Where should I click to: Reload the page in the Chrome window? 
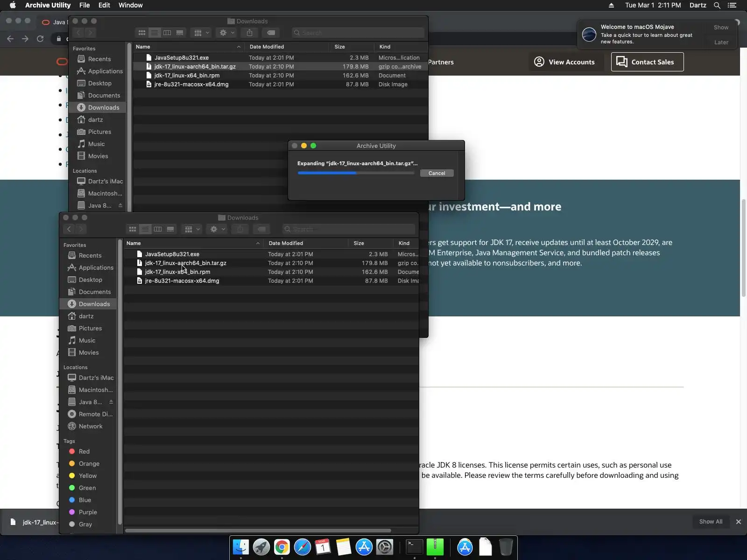point(40,39)
